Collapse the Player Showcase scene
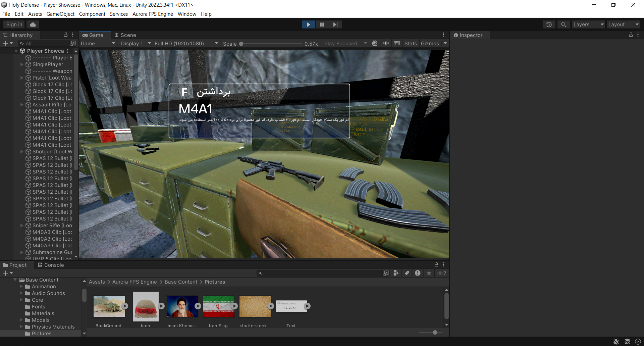The height and width of the screenshot is (346, 644). (16, 51)
